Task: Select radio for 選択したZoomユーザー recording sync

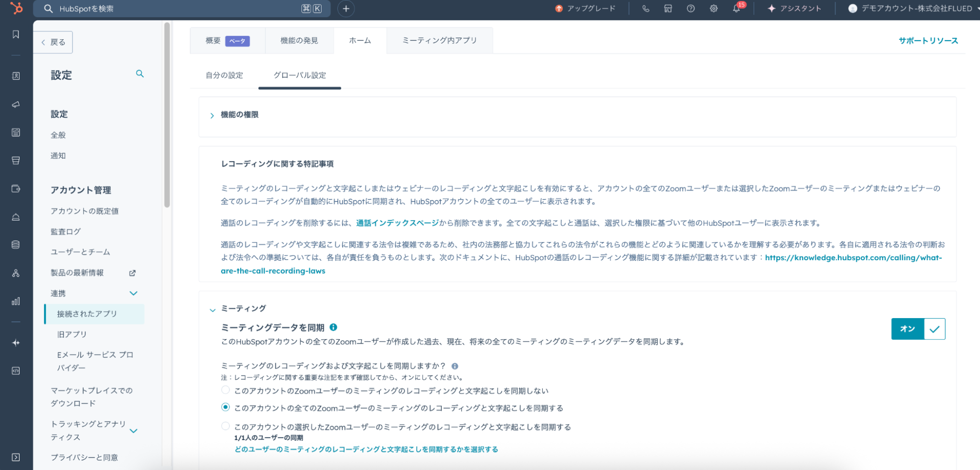Action: [226, 426]
